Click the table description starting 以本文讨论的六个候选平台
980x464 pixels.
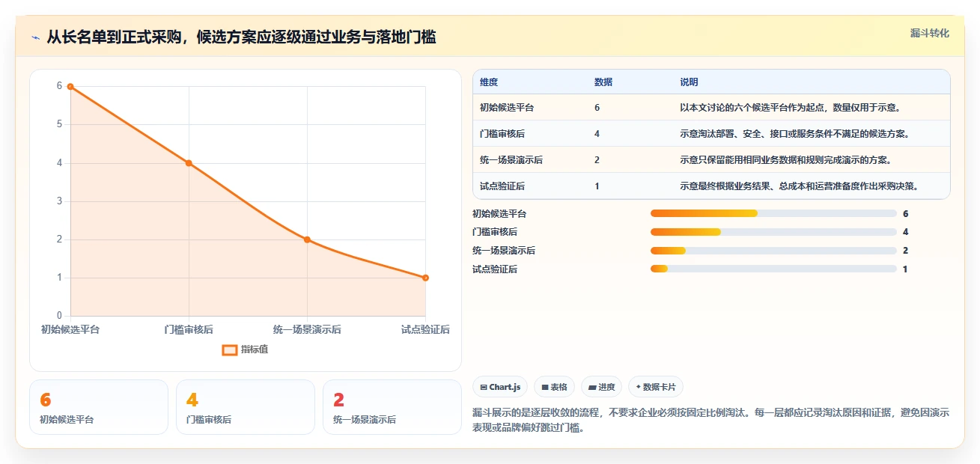(790, 108)
